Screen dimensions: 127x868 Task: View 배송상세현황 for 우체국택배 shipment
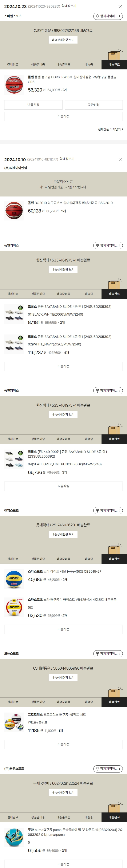click(63, 792)
